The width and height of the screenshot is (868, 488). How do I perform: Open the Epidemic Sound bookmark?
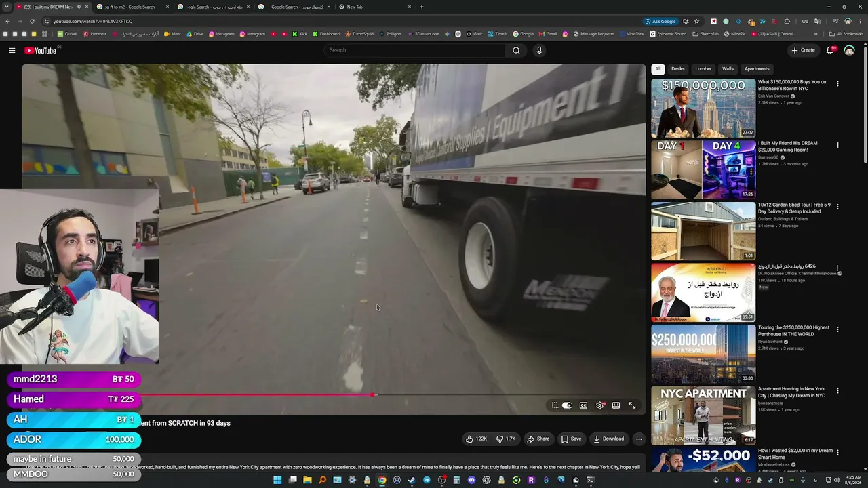pos(667,34)
